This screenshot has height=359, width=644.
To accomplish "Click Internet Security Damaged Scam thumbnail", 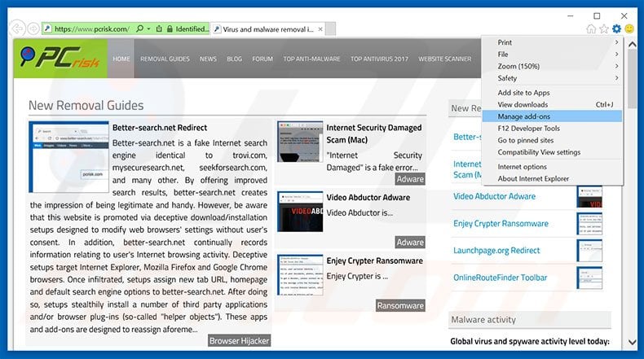I will tap(300, 142).
